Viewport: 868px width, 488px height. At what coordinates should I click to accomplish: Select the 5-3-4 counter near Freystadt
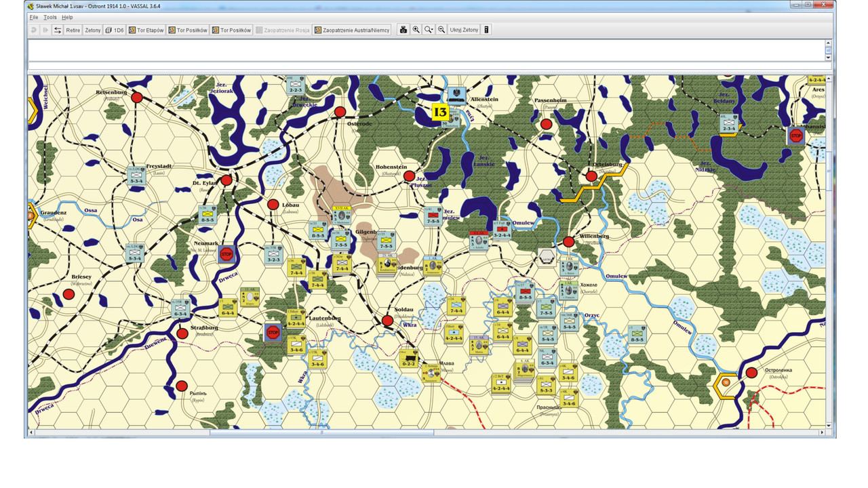(136, 176)
